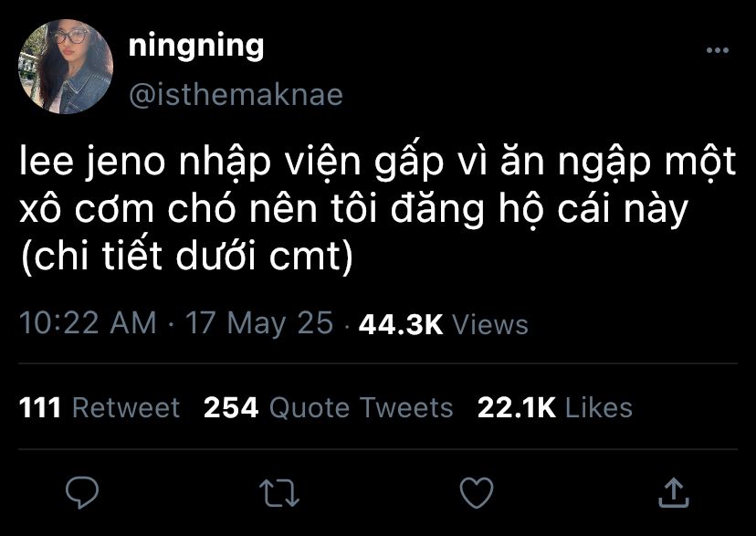Click the tweet line starting 'lee jeno'

[x=377, y=164]
